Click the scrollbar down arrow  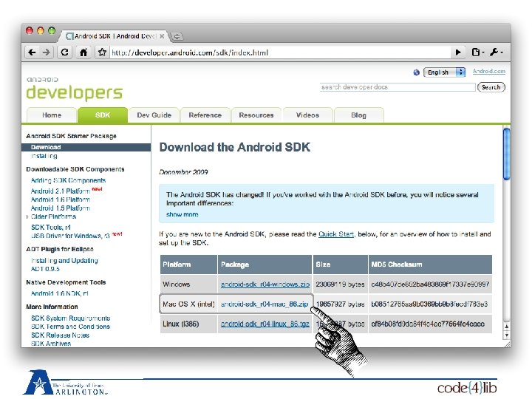click(507, 335)
